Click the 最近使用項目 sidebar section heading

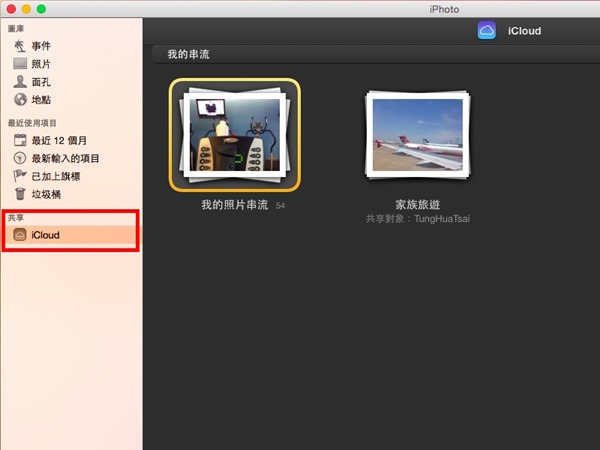tap(32, 123)
